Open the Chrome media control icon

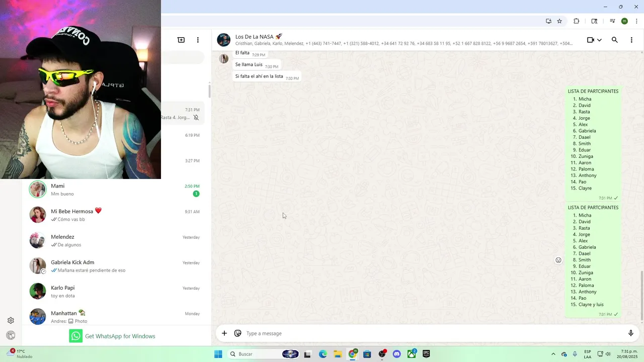tap(612, 21)
